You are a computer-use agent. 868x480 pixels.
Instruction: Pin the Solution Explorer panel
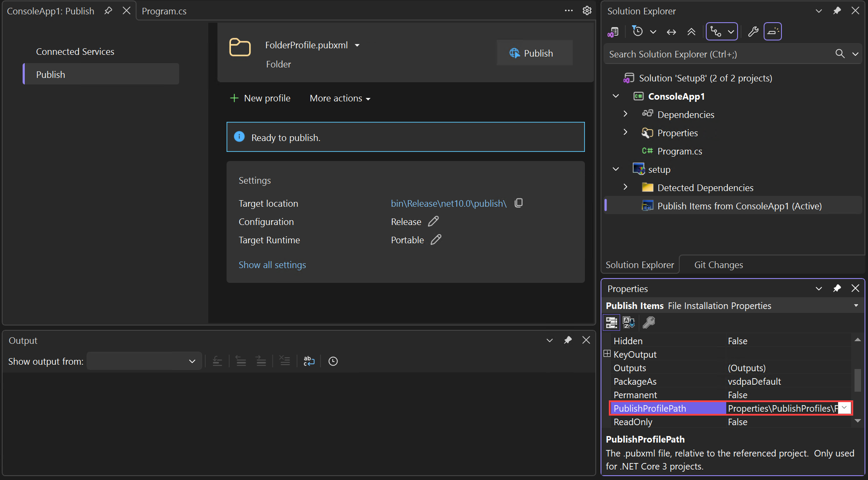837,10
